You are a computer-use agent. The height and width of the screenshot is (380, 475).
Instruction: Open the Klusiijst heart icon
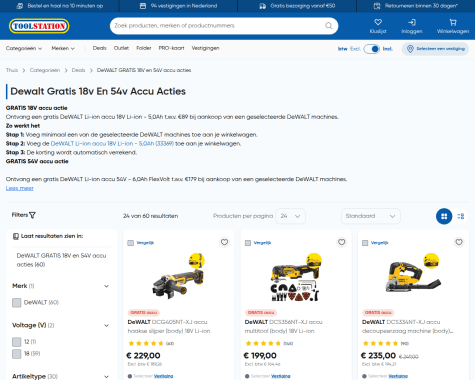(x=378, y=22)
